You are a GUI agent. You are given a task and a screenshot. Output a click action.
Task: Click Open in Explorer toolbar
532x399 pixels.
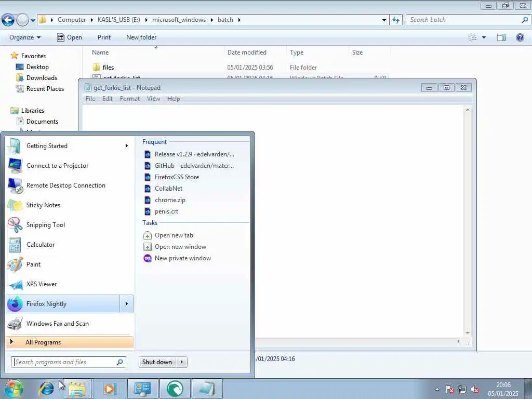click(70, 37)
